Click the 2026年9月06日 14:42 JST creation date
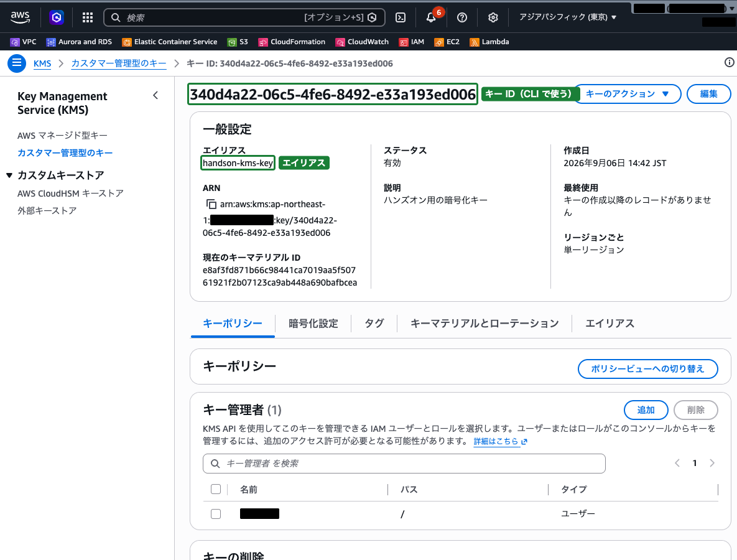The image size is (737, 560). (x=615, y=163)
